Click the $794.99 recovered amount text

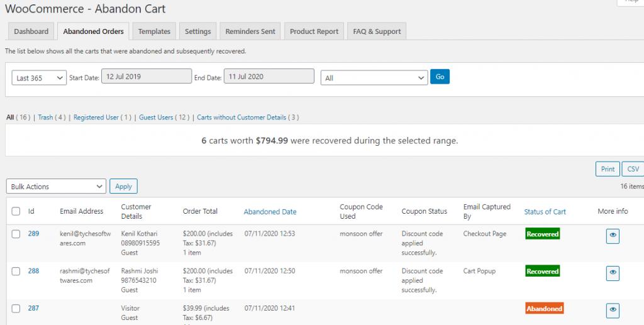pyautogui.click(x=272, y=141)
